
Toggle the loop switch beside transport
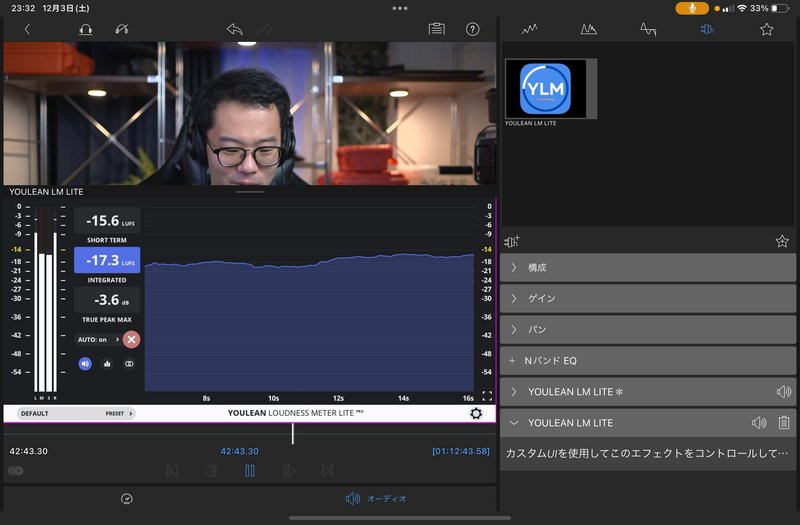pos(16,471)
